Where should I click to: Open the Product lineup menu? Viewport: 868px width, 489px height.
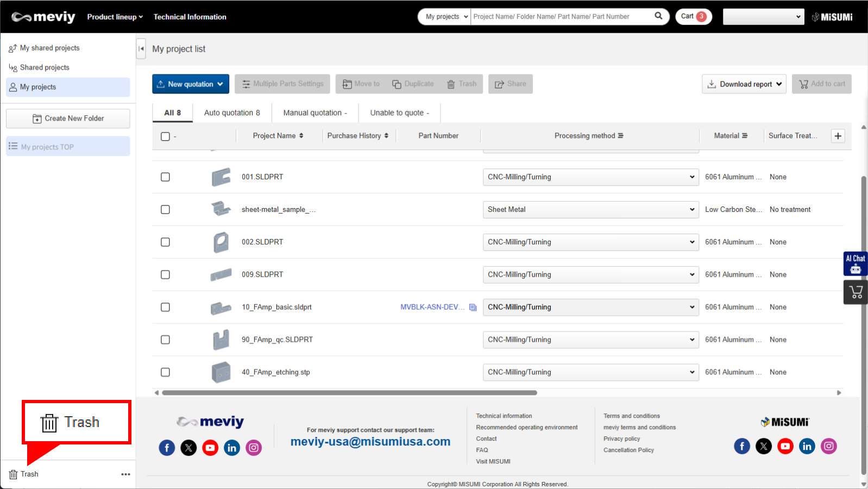pos(115,17)
